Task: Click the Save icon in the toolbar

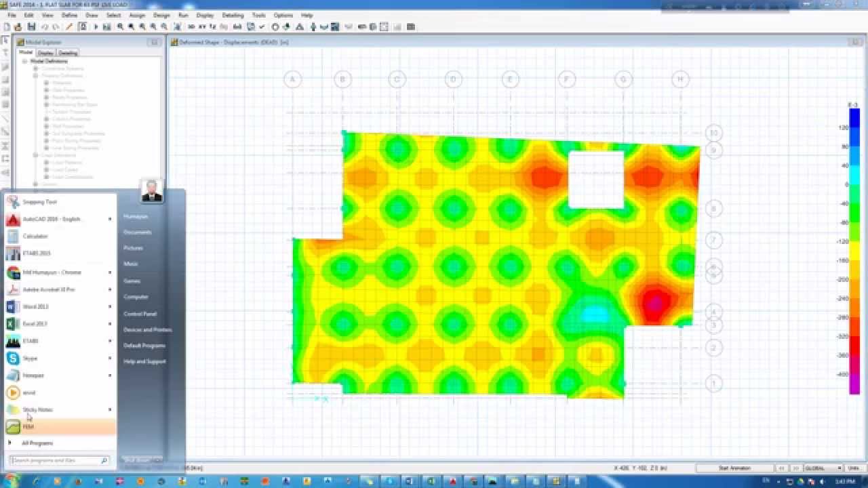Action: point(29,27)
